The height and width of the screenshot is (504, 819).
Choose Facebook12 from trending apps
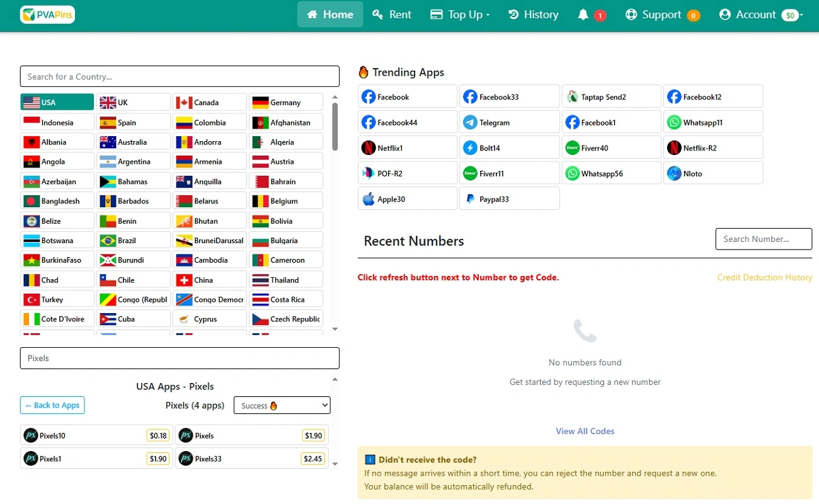(713, 97)
